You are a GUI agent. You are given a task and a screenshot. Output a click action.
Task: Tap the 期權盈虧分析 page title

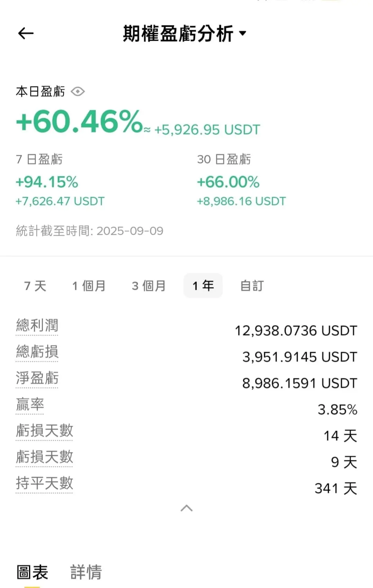178,34
